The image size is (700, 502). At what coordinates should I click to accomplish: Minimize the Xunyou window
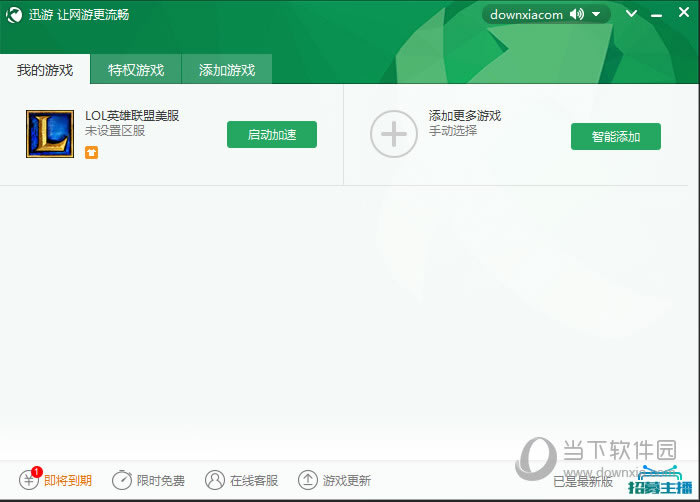pyautogui.click(x=656, y=16)
